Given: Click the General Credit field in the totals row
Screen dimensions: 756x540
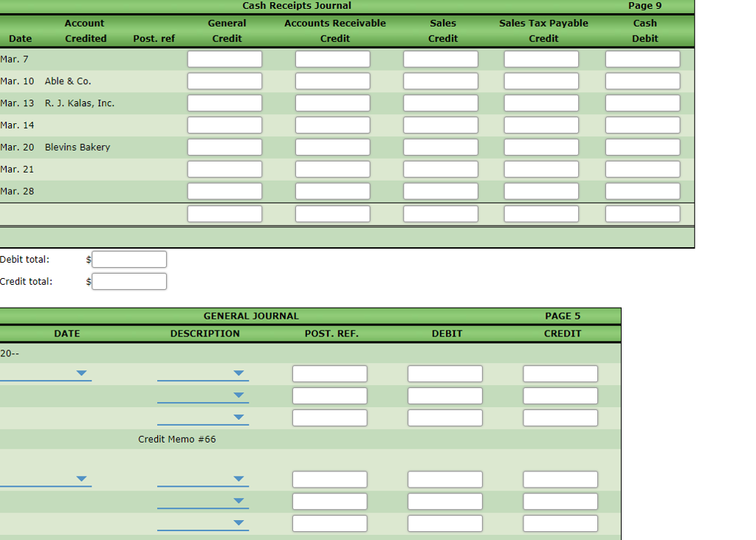Looking at the screenshot, I should coord(224,213).
